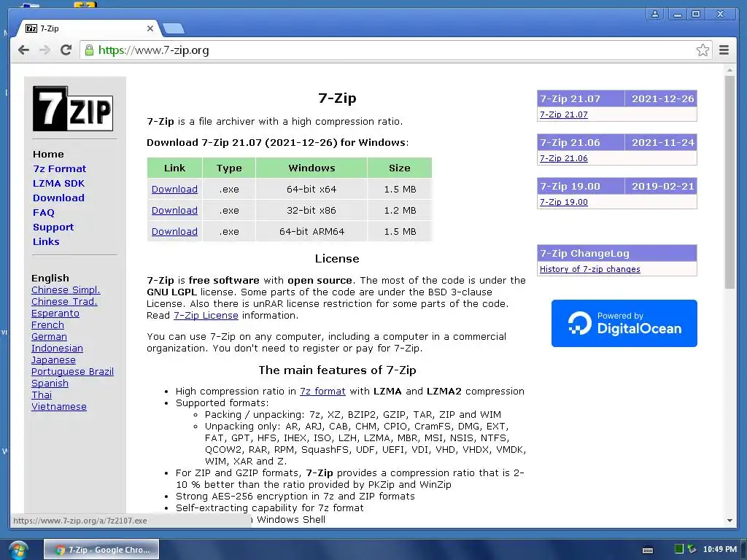Select the 7-Zip Google Chrome taskbar button
The width and height of the screenshot is (747, 560).
(x=101, y=550)
